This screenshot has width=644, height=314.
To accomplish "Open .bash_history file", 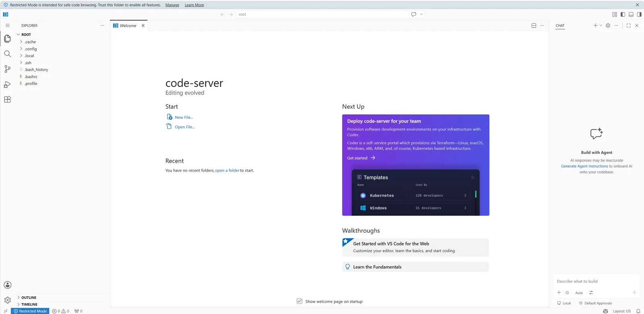I will pos(62,70).
